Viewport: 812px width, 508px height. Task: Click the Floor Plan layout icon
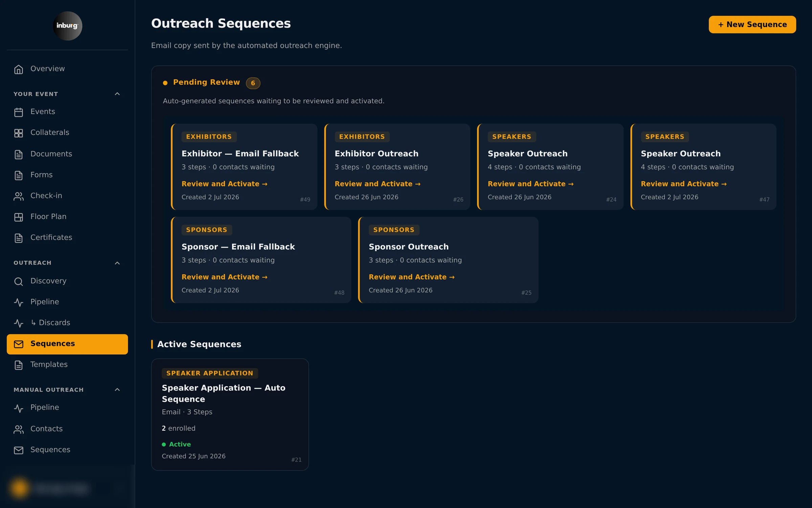coord(19,217)
